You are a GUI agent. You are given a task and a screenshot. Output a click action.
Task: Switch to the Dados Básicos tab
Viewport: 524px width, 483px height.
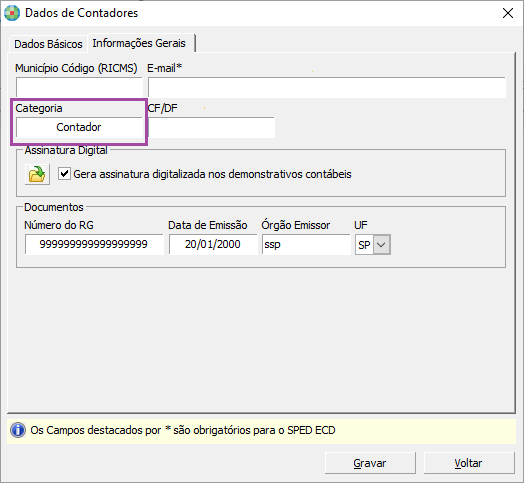[x=48, y=44]
